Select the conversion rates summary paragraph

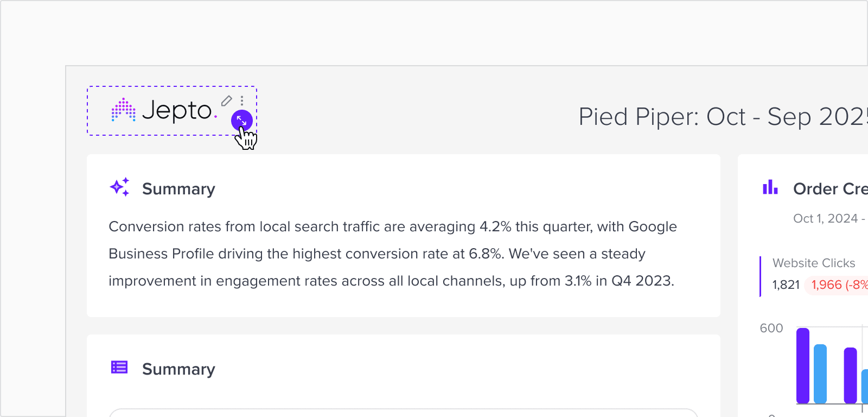pos(393,254)
